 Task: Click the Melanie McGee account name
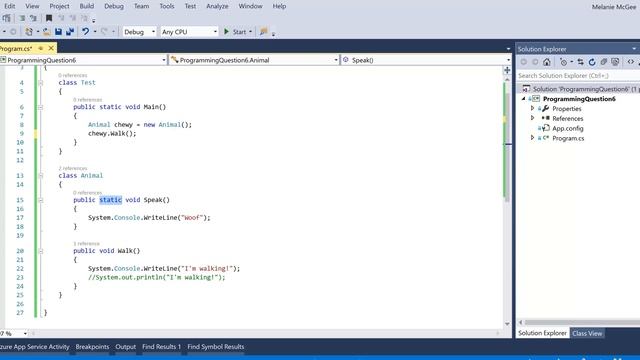pyautogui.click(x=613, y=7)
